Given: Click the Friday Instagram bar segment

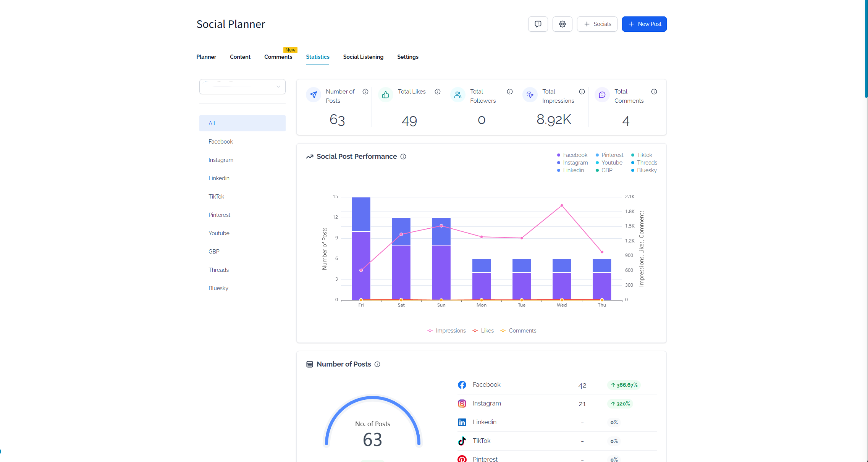Looking at the screenshot, I should click(x=361, y=214).
